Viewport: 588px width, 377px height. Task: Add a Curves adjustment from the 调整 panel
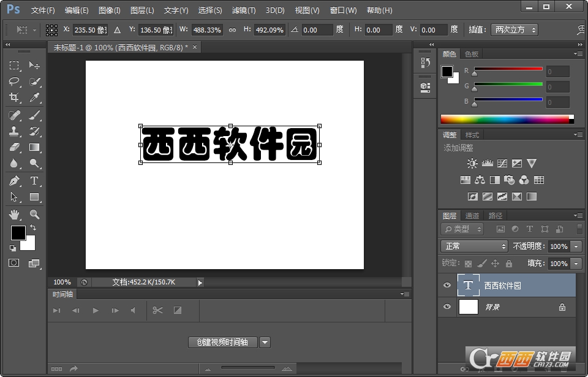pyautogui.click(x=502, y=163)
